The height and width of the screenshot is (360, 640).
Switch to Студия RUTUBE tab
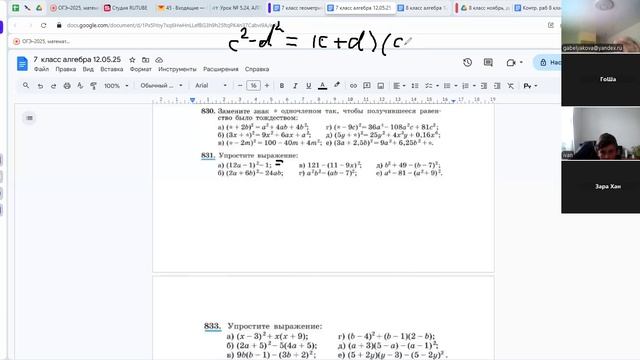coord(127,8)
